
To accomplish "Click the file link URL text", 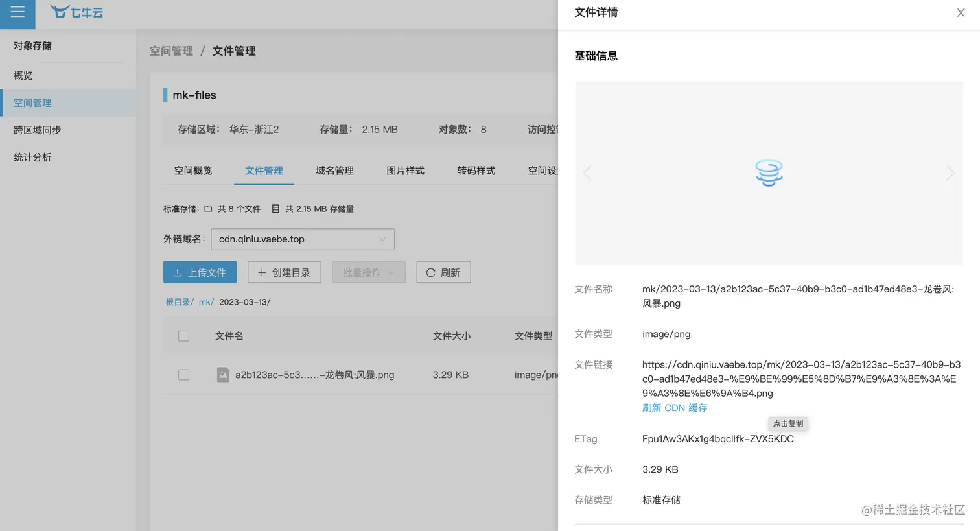I will [x=802, y=379].
